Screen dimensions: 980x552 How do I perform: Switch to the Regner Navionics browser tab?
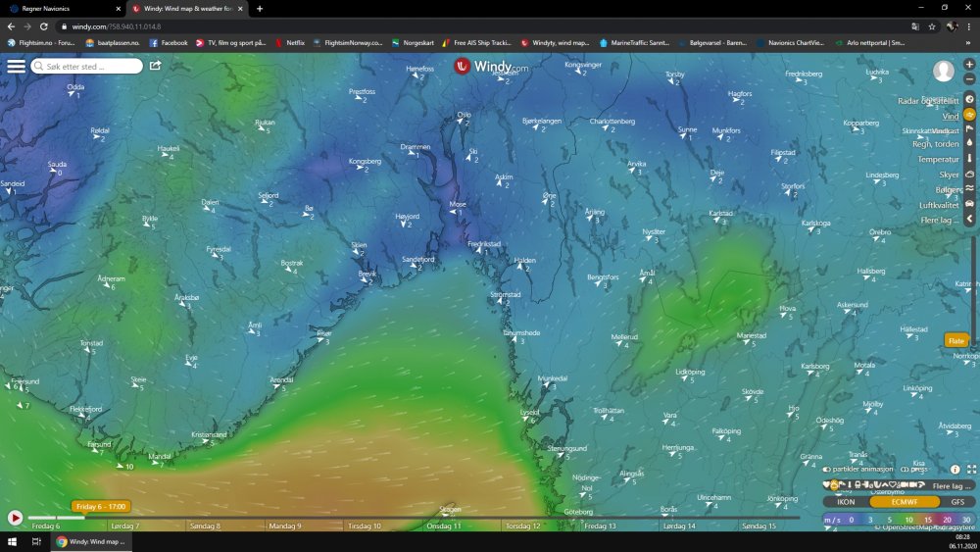click(x=63, y=9)
